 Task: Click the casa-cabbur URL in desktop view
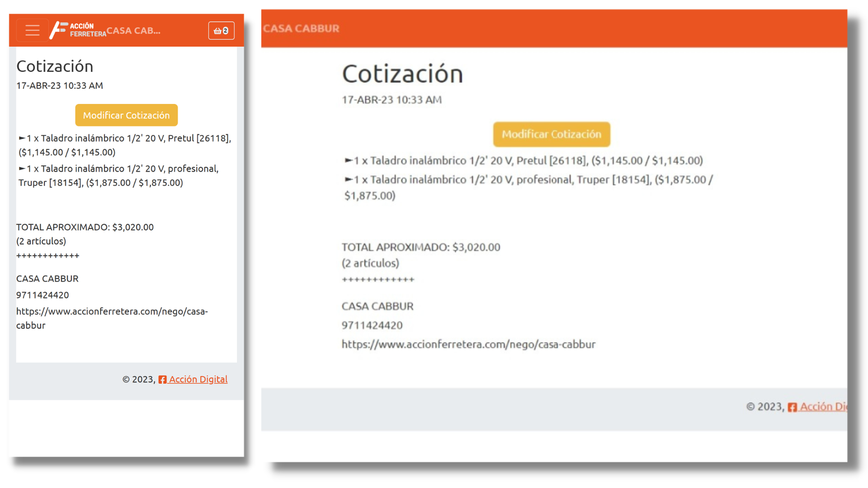(x=468, y=344)
